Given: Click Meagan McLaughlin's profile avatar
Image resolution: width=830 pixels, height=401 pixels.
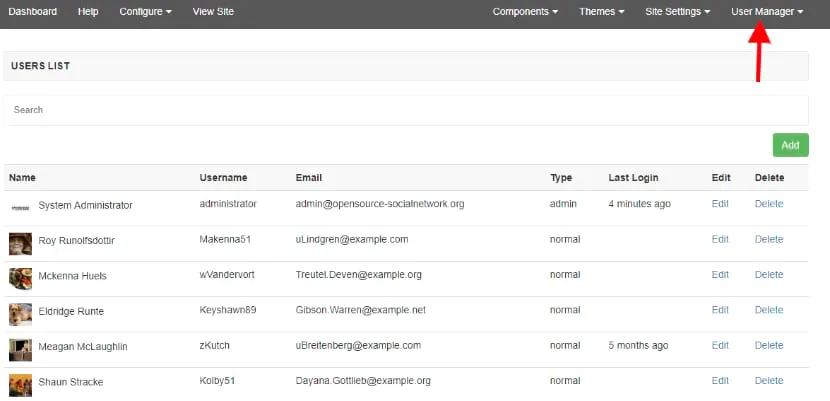Looking at the screenshot, I should [20, 350].
